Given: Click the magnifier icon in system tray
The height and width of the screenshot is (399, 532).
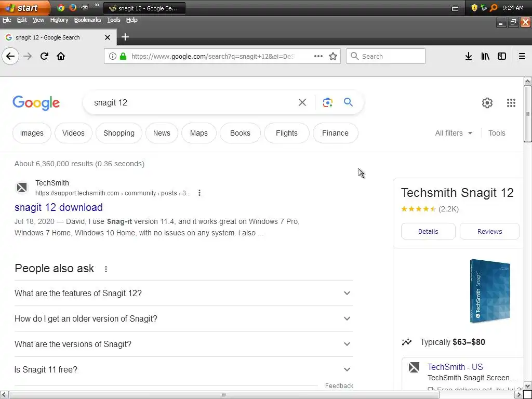Looking at the screenshot, I should pyautogui.click(x=494, y=7).
